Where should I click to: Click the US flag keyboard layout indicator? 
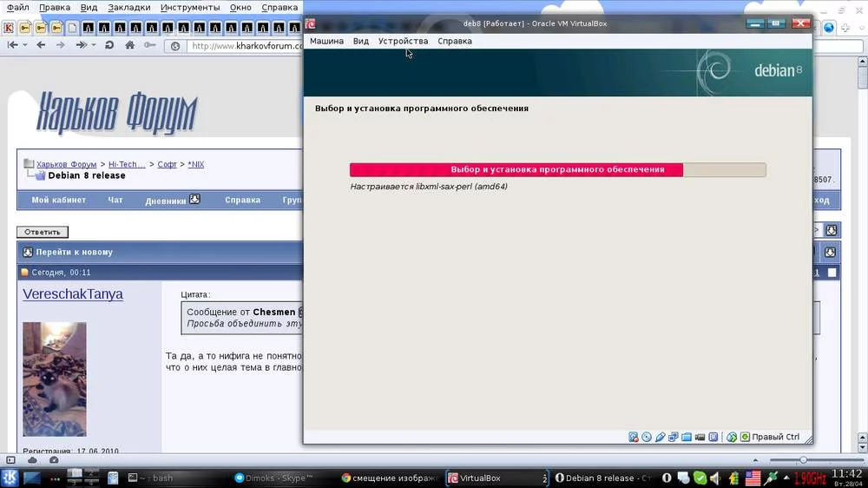coord(753,478)
